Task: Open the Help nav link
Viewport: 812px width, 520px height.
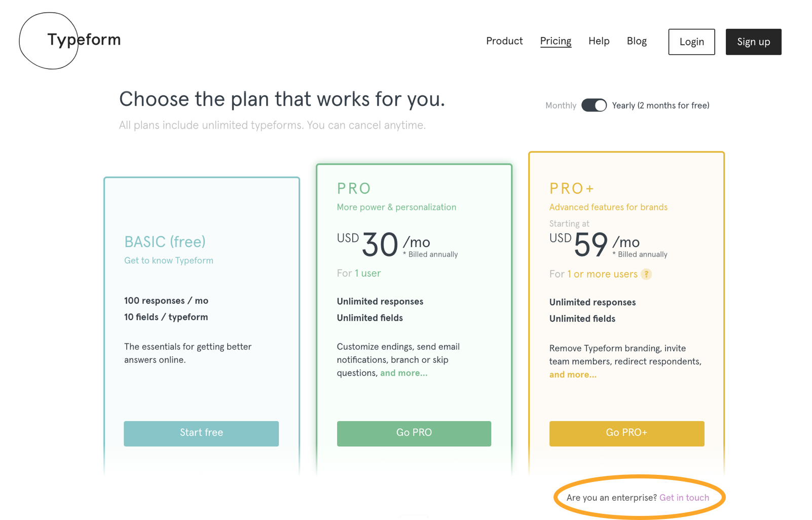Action: tap(599, 41)
